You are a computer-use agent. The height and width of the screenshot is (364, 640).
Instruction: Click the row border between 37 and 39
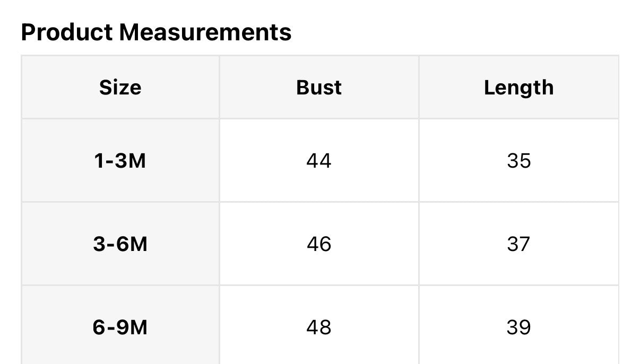(518, 285)
